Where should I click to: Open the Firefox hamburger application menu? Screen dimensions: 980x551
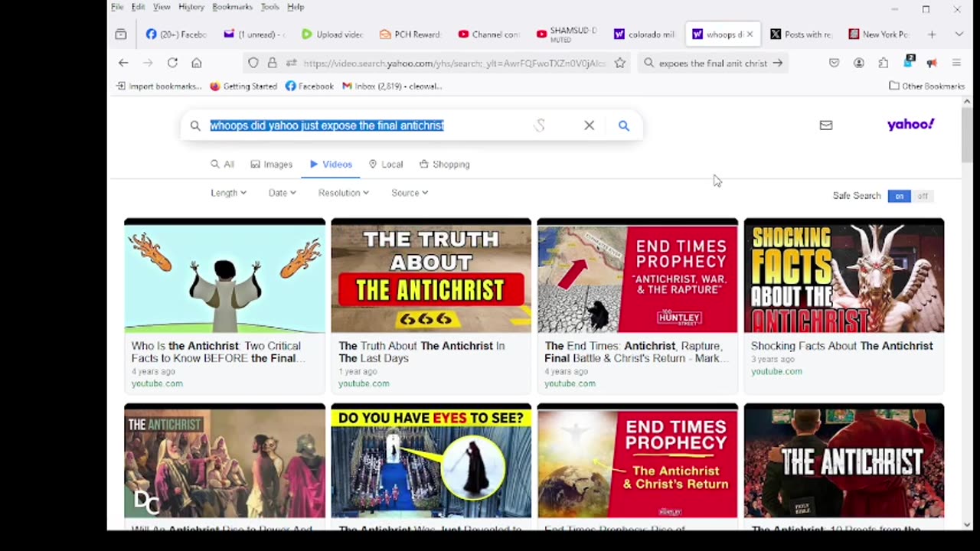(x=956, y=63)
